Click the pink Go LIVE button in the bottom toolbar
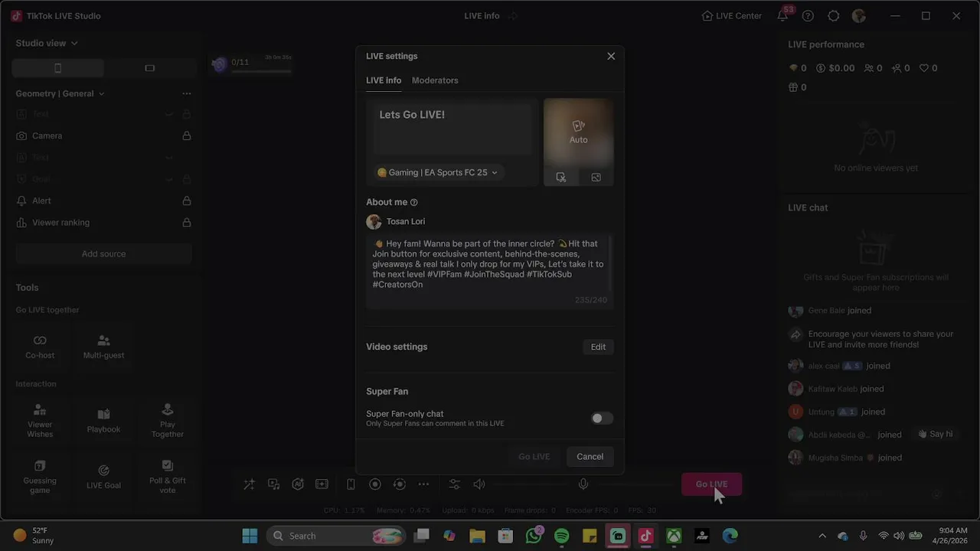Viewport: 980px width, 551px height. pyautogui.click(x=711, y=484)
